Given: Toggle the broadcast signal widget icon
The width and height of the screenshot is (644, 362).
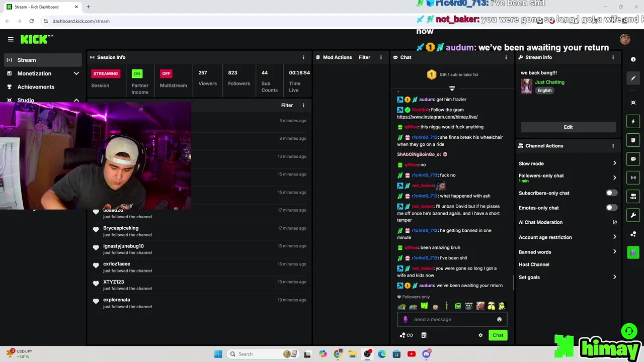Looking at the screenshot, I should tap(633, 177).
